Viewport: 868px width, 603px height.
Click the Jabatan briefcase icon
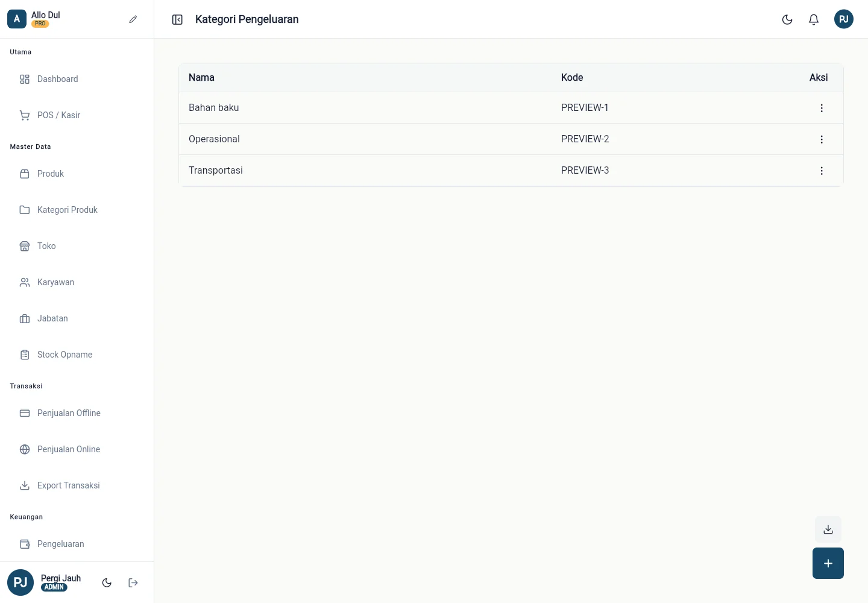coord(25,318)
